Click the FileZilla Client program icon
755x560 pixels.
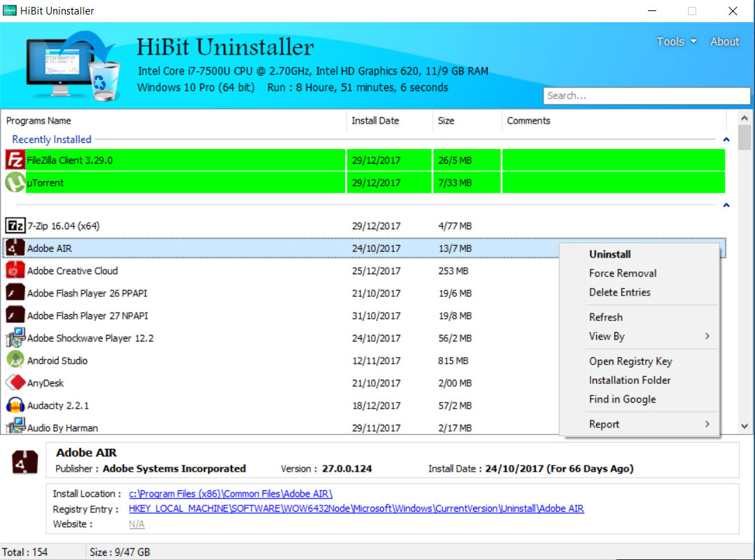[x=15, y=160]
